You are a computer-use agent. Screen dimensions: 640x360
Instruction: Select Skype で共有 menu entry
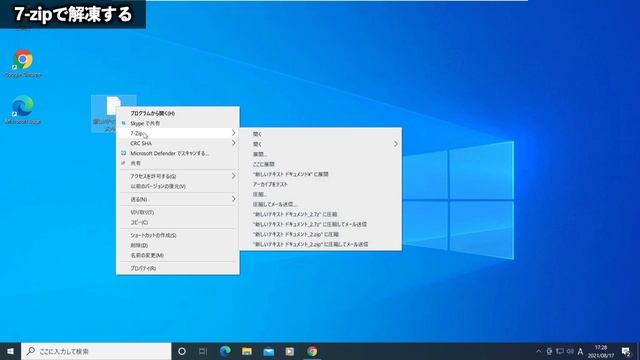click(x=178, y=123)
